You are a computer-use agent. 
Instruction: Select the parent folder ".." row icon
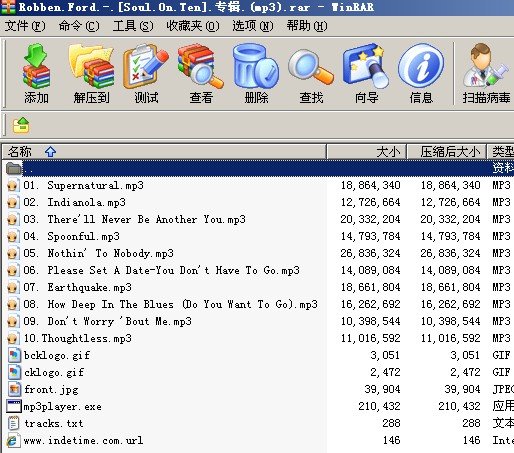pos(14,168)
